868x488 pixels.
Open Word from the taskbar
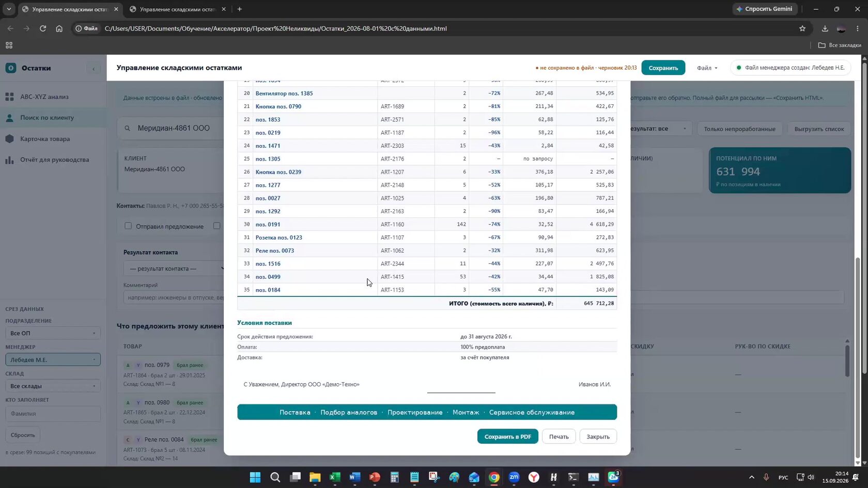click(354, 477)
